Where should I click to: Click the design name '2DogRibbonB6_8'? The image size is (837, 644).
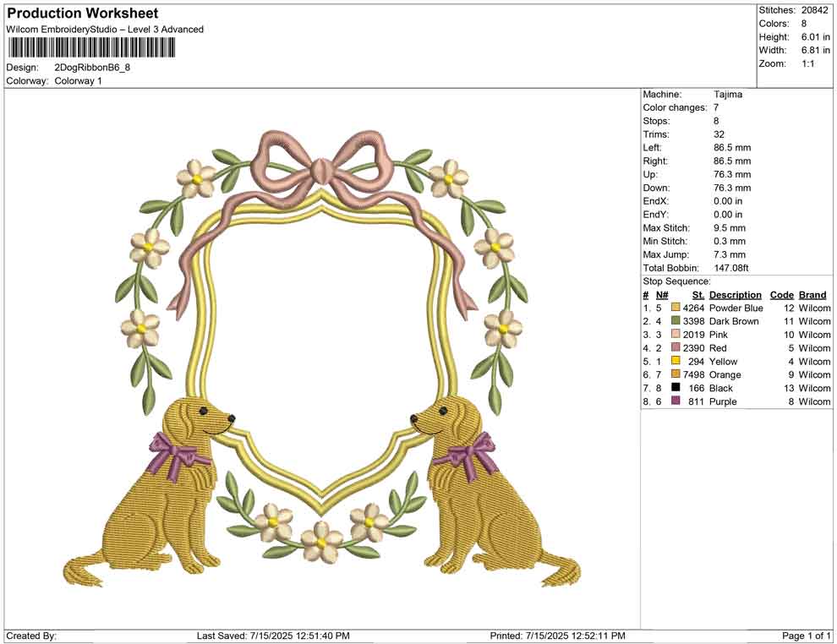92,68
